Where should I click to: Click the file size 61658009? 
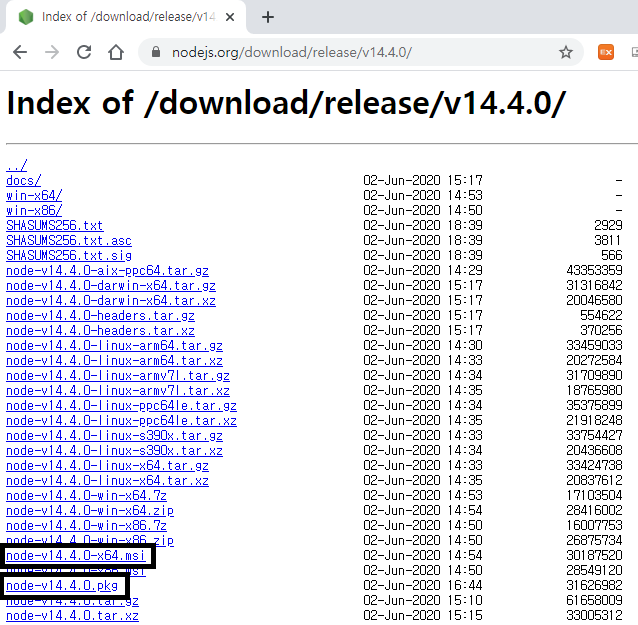pyautogui.click(x=594, y=601)
